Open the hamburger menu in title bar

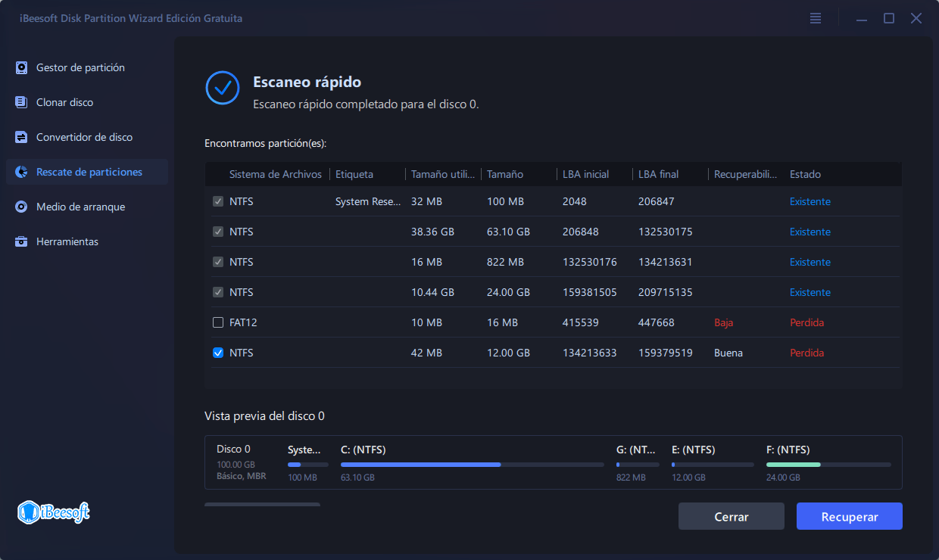(816, 18)
